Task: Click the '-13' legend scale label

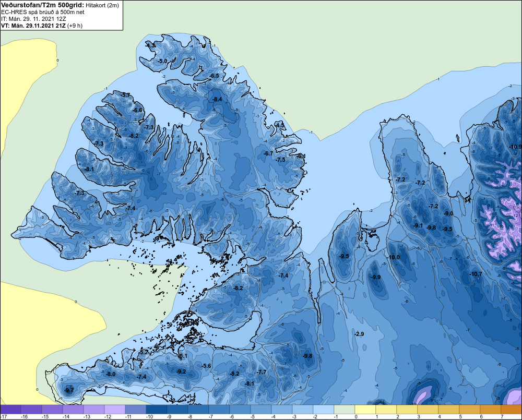Action: pos(87,417)
